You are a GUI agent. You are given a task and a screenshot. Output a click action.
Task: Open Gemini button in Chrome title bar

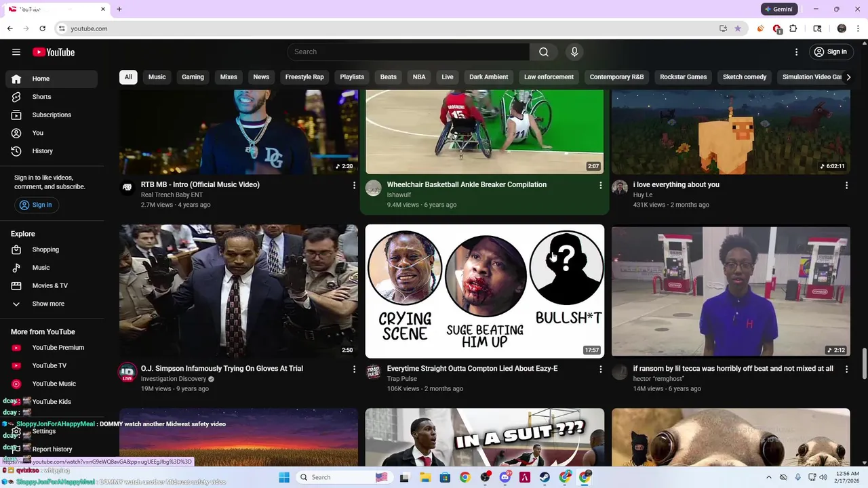[778, 9]
